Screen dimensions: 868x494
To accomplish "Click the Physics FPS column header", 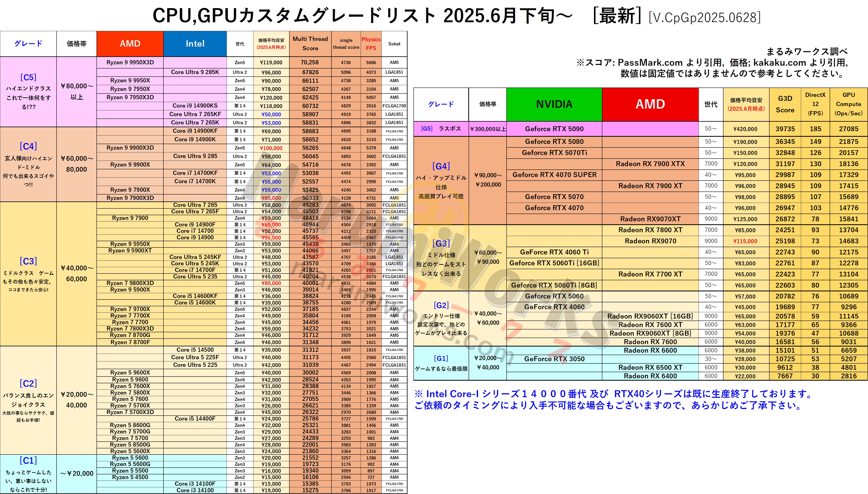I will (x=371, y=44).
